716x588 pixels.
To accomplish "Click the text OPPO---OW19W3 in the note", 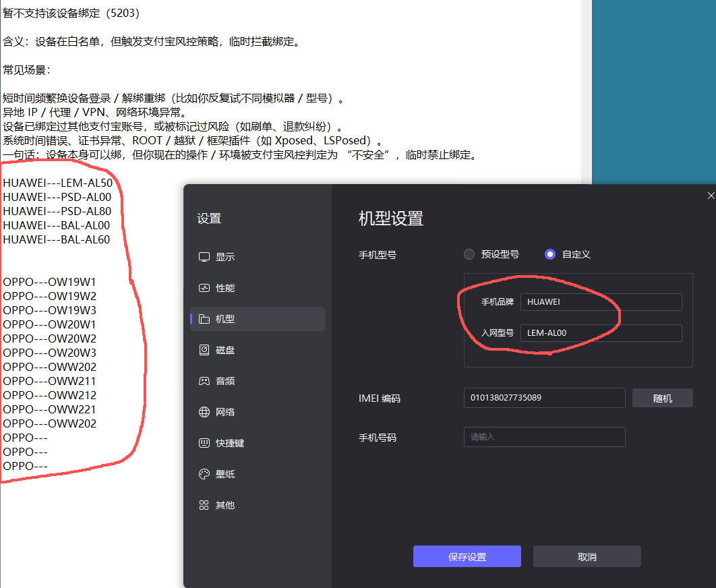I will pyautogui.click(x=49, y=310).
